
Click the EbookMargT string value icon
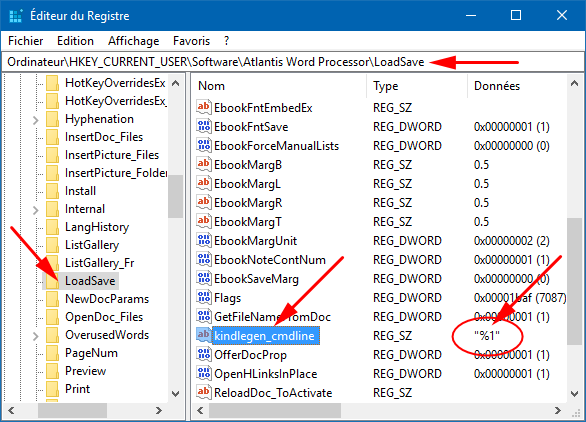203,222
